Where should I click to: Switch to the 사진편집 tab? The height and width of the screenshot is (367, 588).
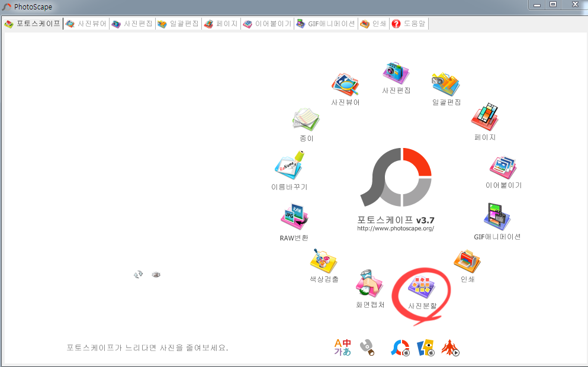[x=132, y=24]
